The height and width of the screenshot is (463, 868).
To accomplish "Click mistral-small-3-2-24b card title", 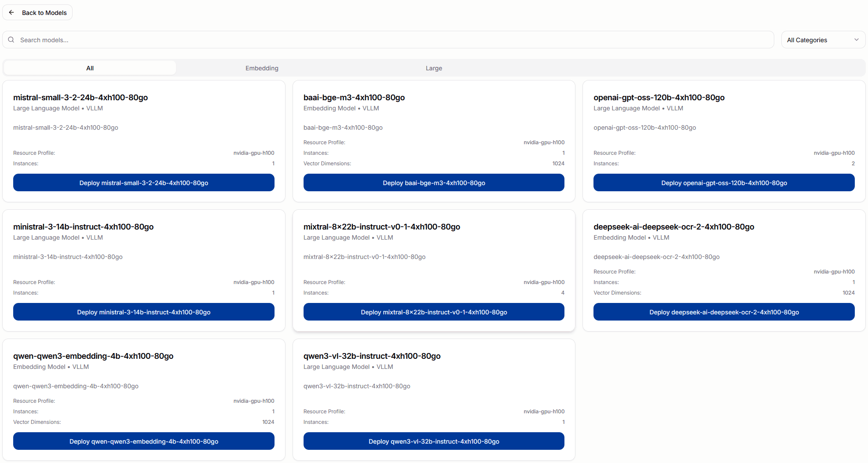I will coord(81,98).
